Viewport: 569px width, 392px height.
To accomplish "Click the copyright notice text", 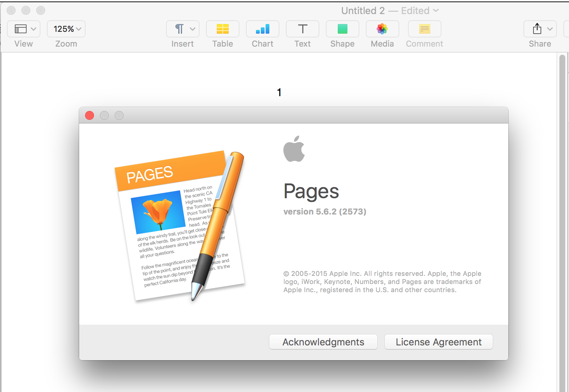I will pos(383,282).
